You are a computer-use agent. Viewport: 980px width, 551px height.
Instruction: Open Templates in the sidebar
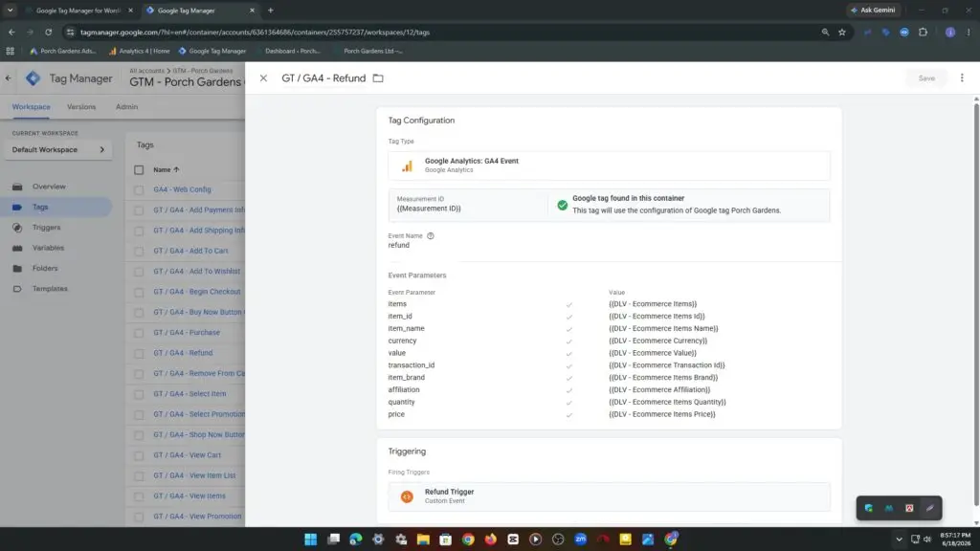(x=50, y=289)
